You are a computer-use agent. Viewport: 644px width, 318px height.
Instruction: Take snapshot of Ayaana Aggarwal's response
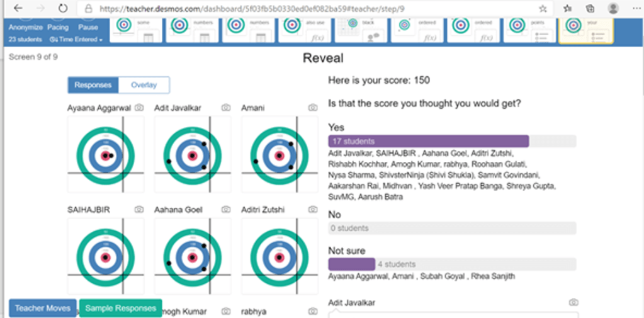point(139,108)
